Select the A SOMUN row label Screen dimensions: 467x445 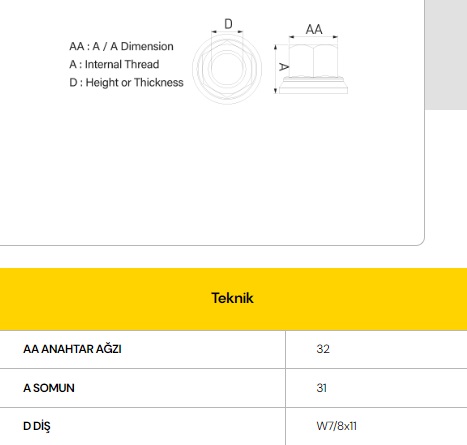coord(49,388)
